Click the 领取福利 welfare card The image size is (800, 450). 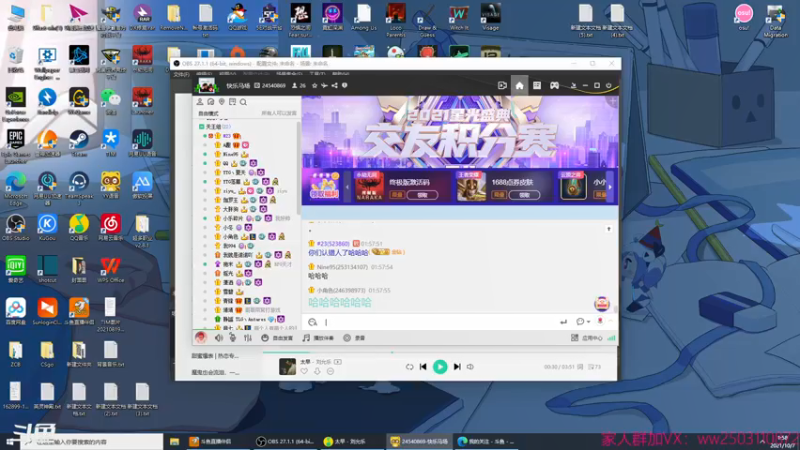pos(324,187)
